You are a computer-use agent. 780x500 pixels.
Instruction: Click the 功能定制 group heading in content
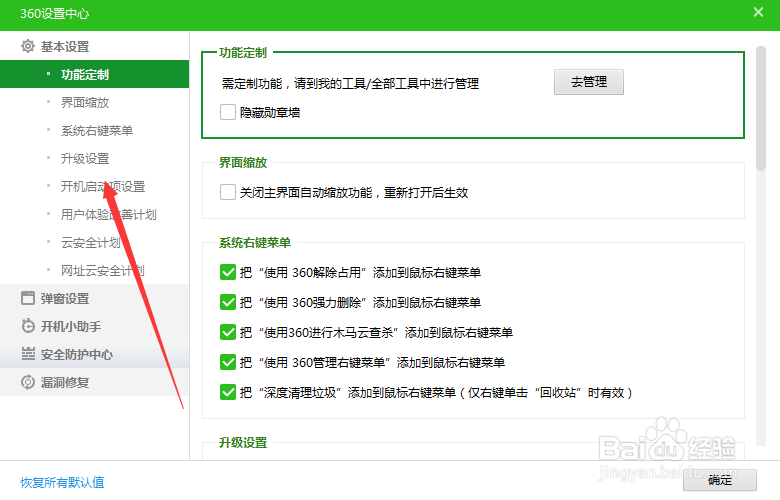point(243,52)
